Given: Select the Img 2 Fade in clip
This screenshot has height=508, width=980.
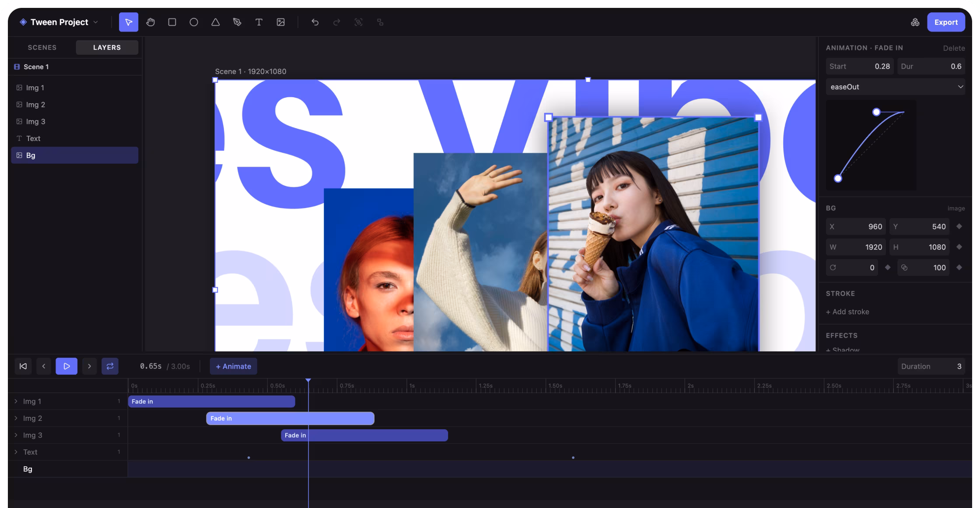Looking at the screenshot, I should (x=290, y=418).
